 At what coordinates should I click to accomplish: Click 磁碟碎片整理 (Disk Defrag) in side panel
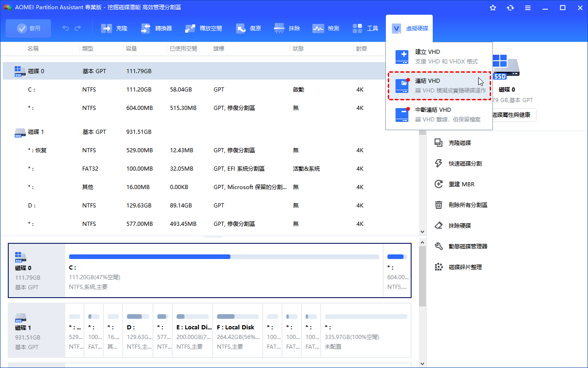(x=458, y=267)
